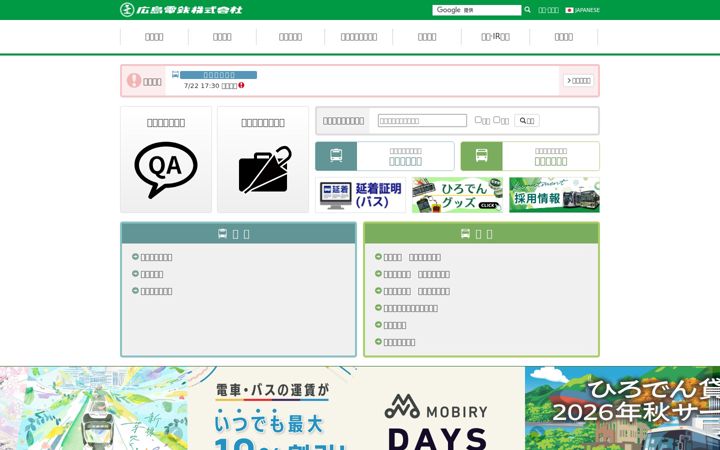The width and height of the screenshot is (720, 450).
Task: Focus the Google site search field
Action: (x=477, y=10)
